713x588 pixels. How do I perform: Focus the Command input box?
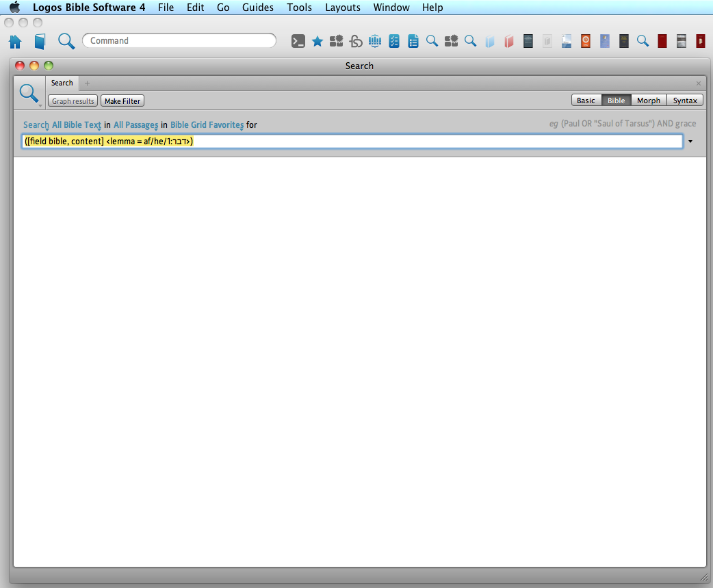179,40
